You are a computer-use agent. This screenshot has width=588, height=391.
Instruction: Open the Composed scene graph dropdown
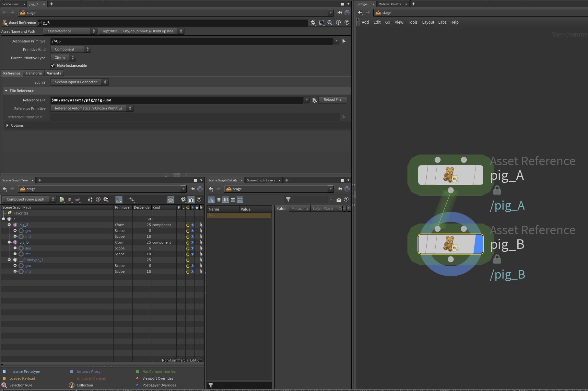pyautogui.click(x=29, y=199)
